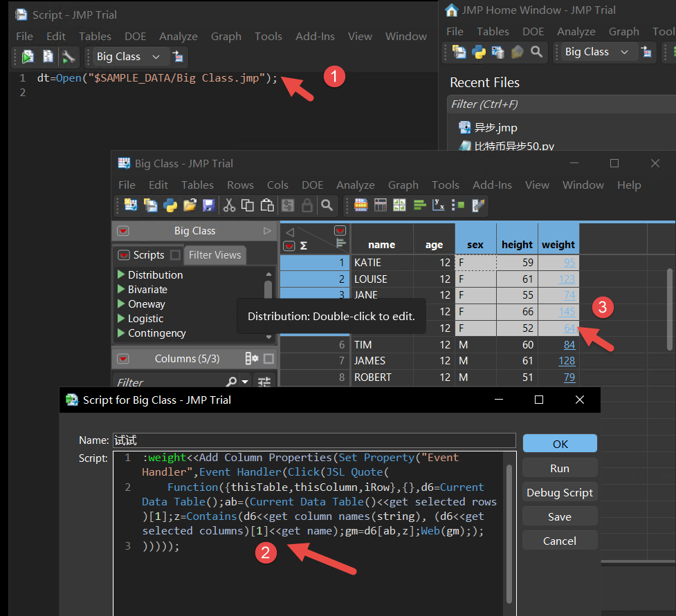
Task: Open Tables menu in JMP Home Window
Action: (493, 32)
